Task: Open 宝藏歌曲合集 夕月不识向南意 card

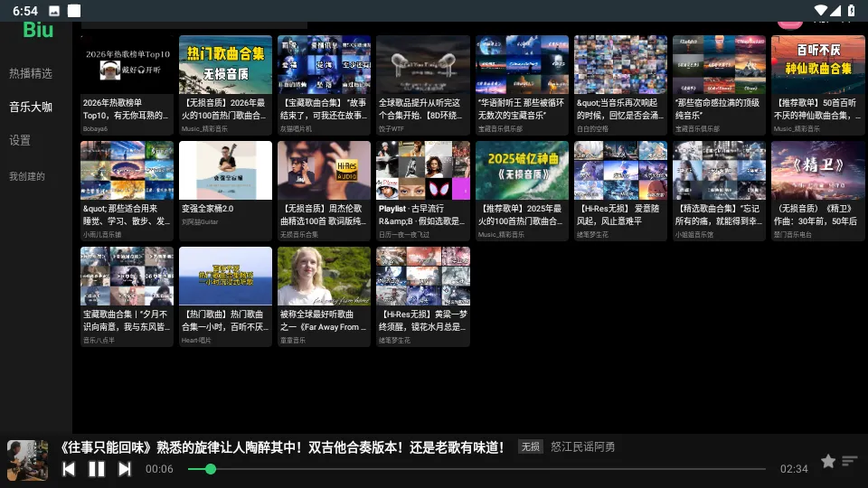Action: tap(127, 297)
